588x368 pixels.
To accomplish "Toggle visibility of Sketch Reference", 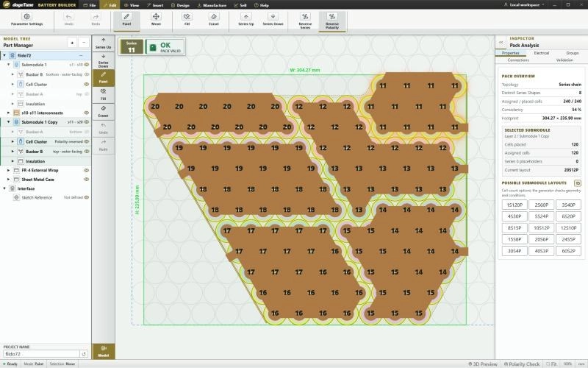I will (87, 197).
